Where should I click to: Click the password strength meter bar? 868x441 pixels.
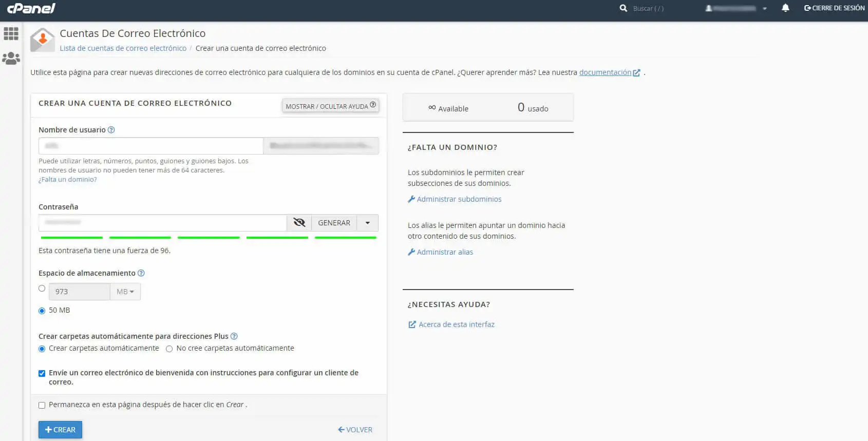209,238
